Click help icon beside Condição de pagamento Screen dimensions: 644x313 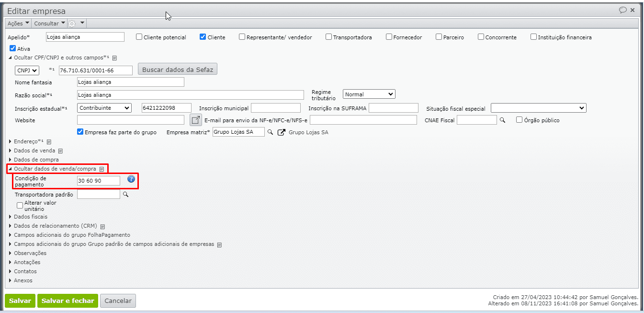point(131,179)
